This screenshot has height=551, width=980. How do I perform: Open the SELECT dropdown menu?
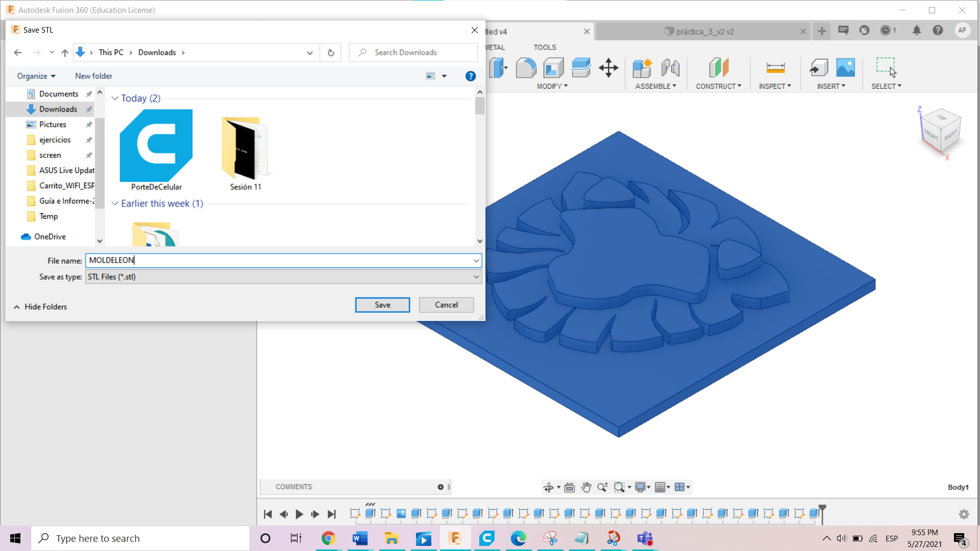coord(886,86)
